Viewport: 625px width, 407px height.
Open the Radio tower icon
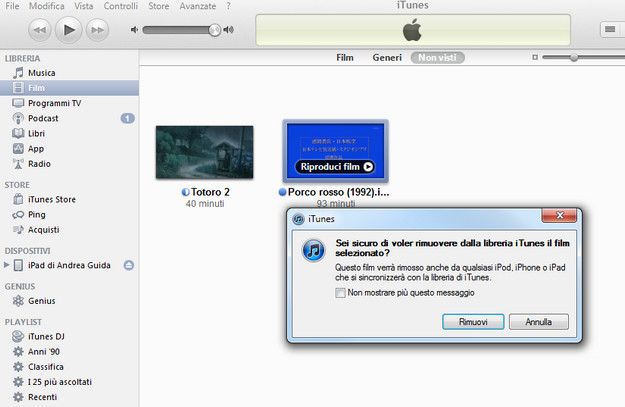18,164
